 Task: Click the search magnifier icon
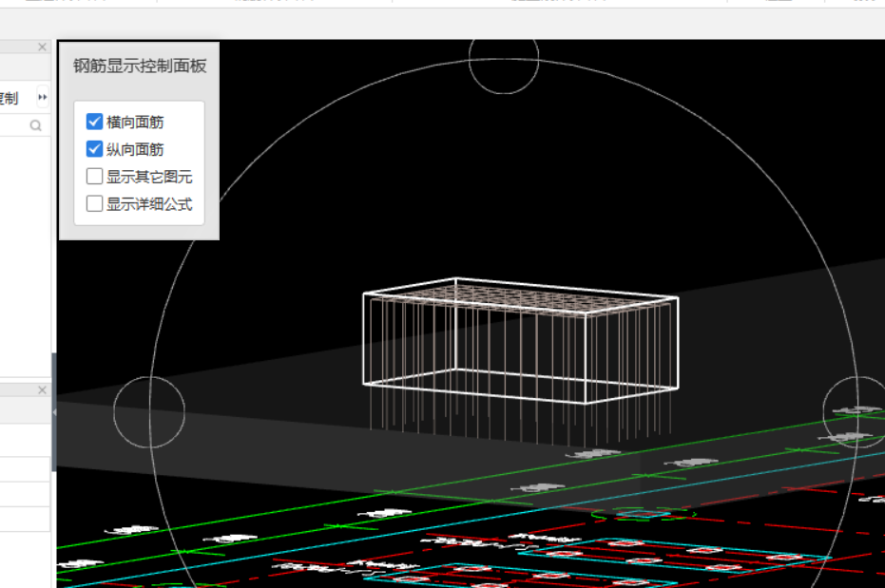tap(35, 125)
